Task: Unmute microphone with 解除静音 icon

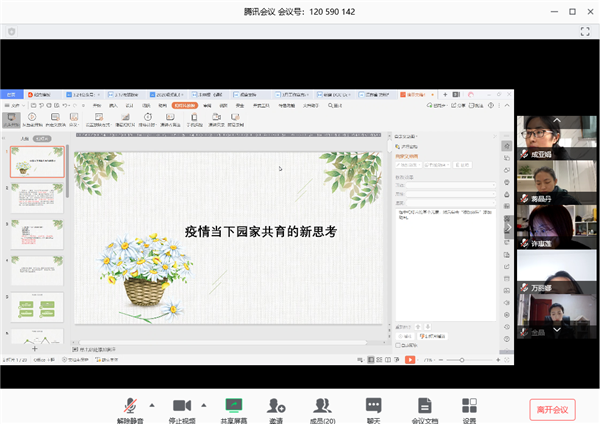Action: point(131,405)
